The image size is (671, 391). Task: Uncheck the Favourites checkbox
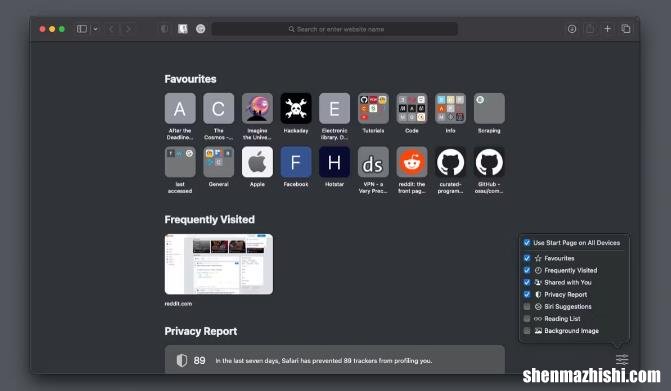click(527, 258)
